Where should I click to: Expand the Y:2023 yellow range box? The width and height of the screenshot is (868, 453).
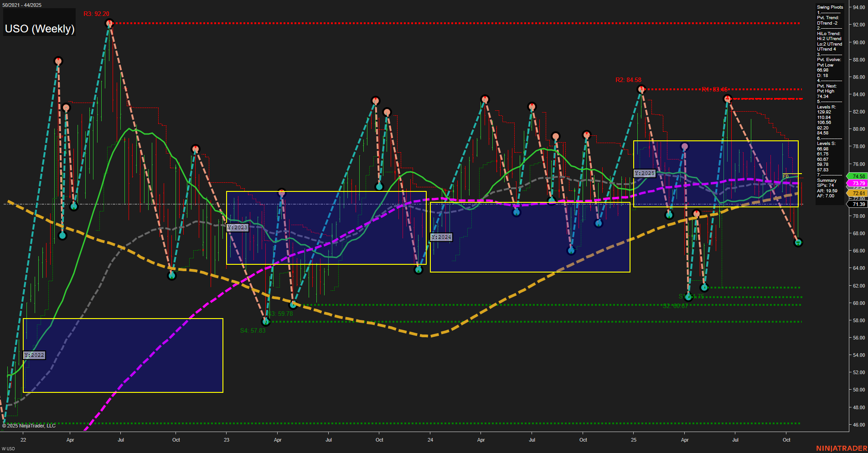coord(238,227)
